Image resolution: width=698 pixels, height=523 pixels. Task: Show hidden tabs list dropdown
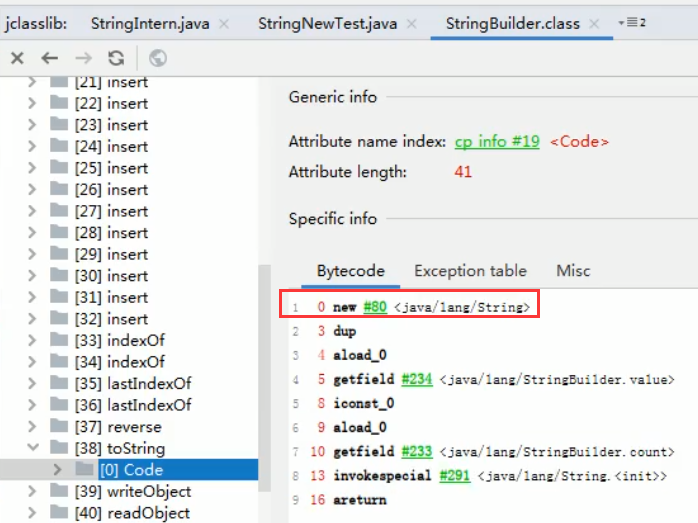[x=632, y=22]
